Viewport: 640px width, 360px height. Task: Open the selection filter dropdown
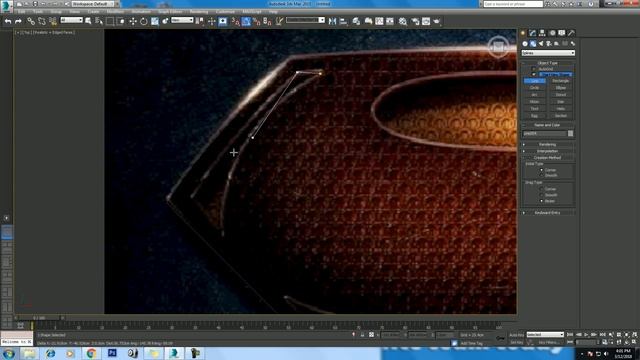71,20
